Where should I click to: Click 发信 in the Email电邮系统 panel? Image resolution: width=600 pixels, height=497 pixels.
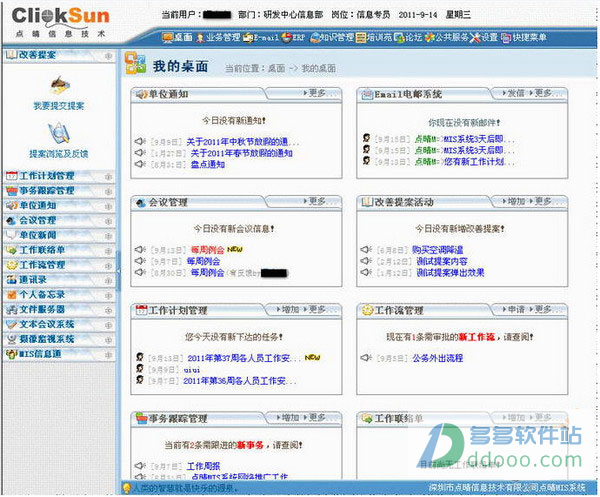click(x=514, y=93)
